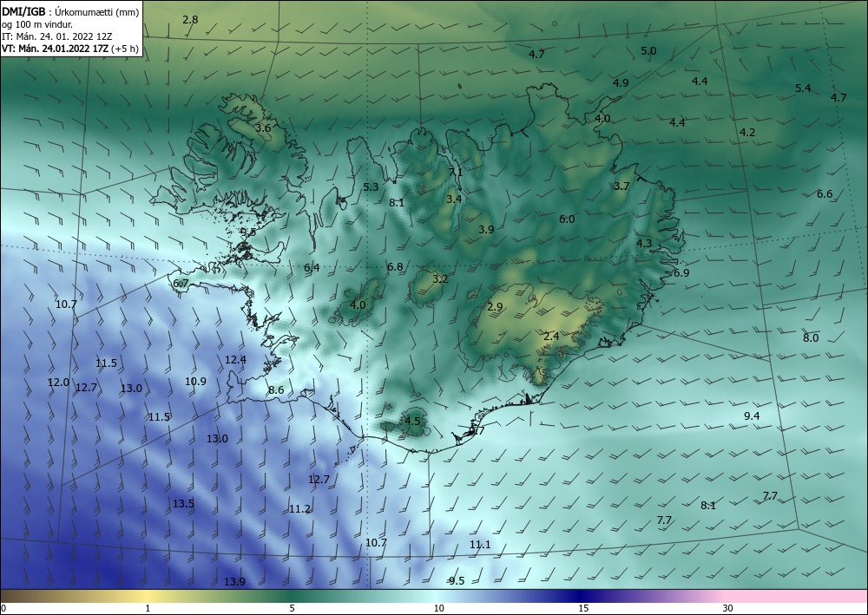Click the 13.5 value on the map
868x615 pixels.
click(183, 503)
